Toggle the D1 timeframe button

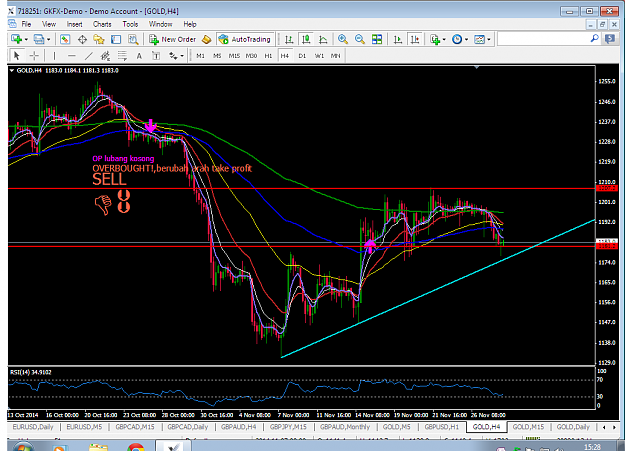302,56
